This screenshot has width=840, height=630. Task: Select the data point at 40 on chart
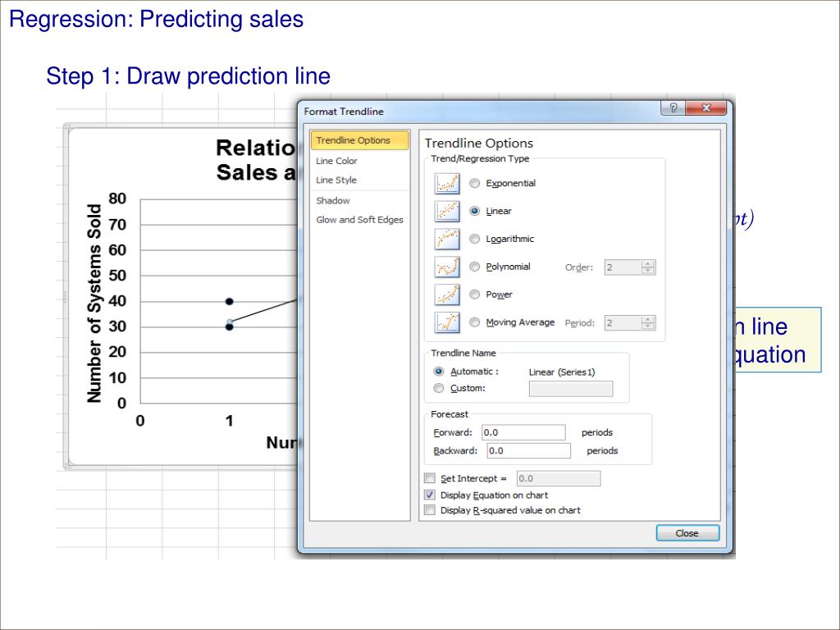(230, 302)
